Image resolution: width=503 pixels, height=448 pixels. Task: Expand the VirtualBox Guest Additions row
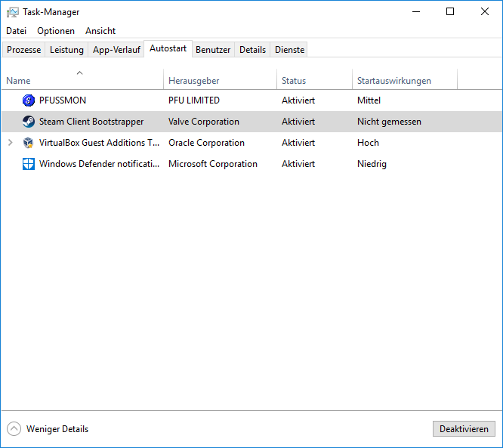(x=11, y=143)
